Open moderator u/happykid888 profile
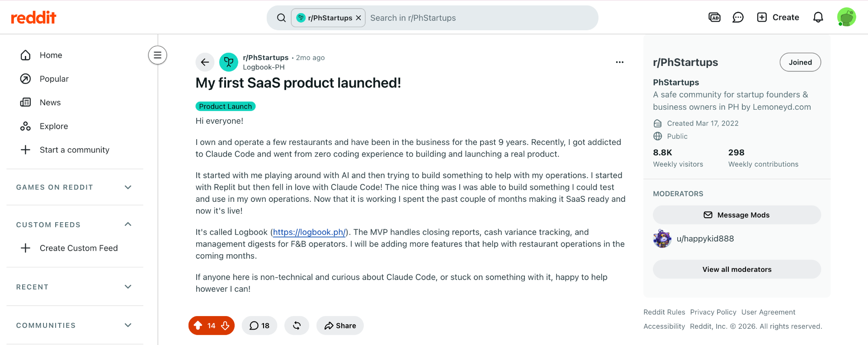Viewport: 868px width, 345px height. pyautogui.click(x=705, y=239)
